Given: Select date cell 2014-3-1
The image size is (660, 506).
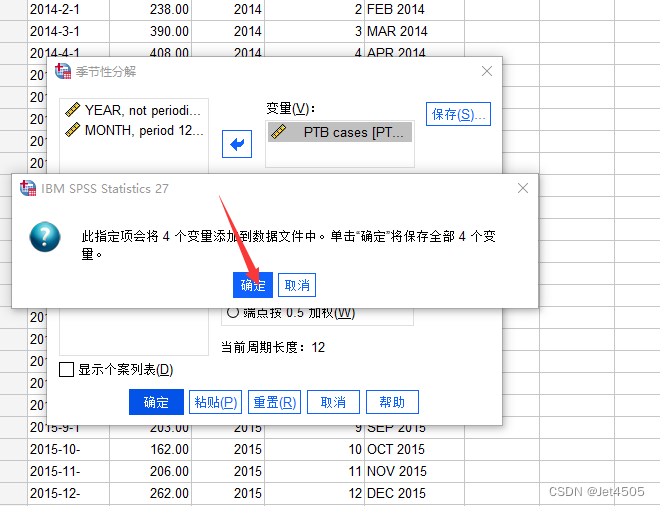Looking at the screenshot, I should click(69, 31).
